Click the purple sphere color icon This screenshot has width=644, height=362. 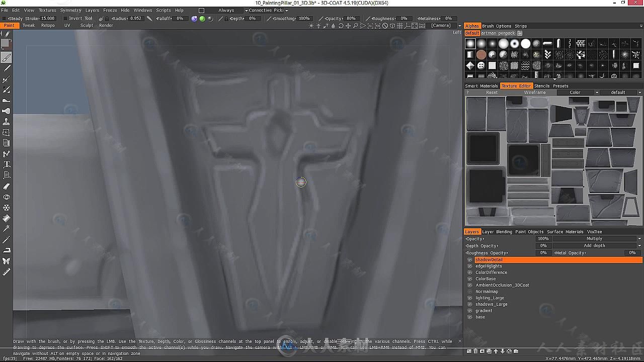[x=195, y=19]
